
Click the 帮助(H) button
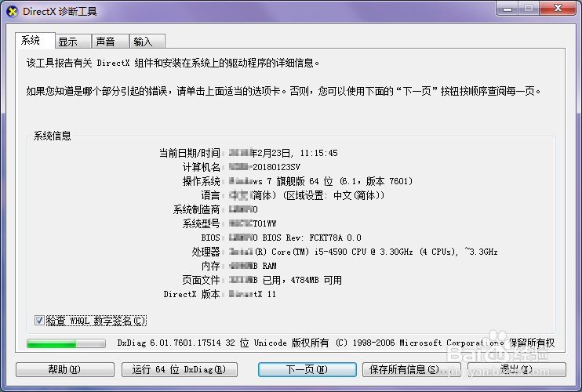coord(64,369)
